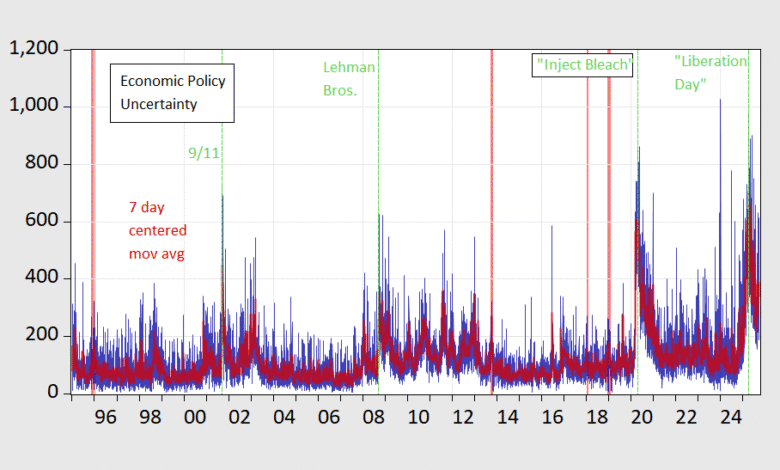Click the 96 x-axis year label

[105, 414]
